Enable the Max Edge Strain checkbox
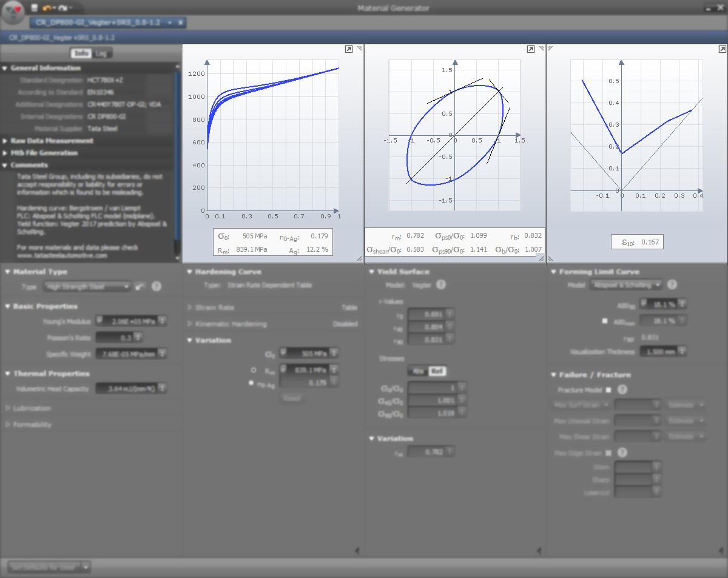Screen dimensions: 728x578 pyautogui.click(x=608, y=452)
